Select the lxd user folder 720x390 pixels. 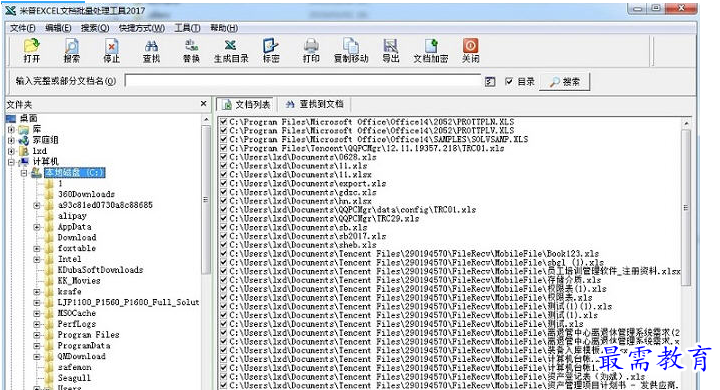(x=39, y=151)
